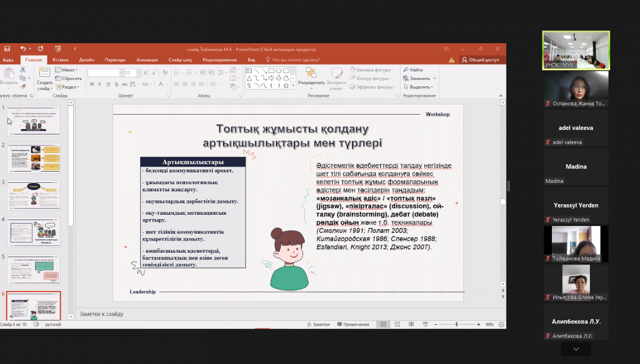
Task: Click the Cut scissors icon
Action: [x=23, y=70]
